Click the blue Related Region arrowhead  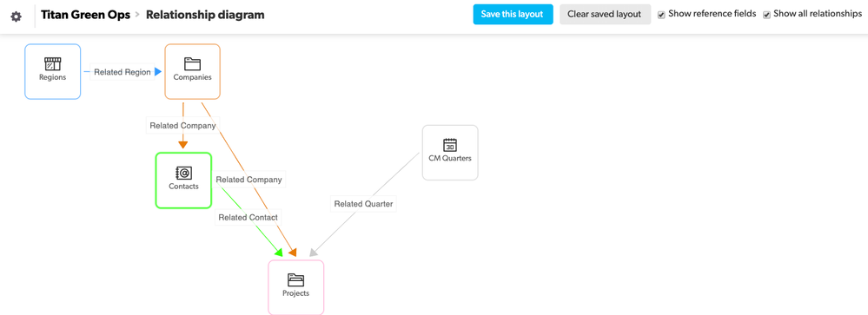tap(158, 72)
